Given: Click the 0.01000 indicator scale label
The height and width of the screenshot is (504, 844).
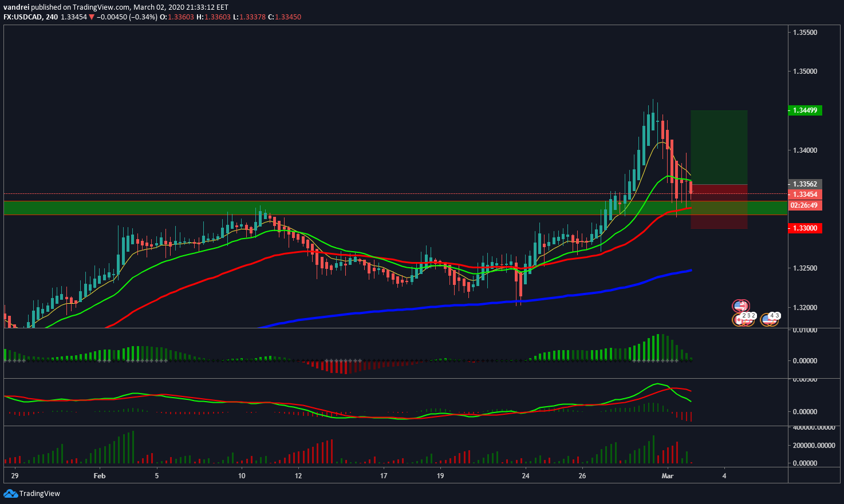Looking at the screenshot, I should pos(805,330).
